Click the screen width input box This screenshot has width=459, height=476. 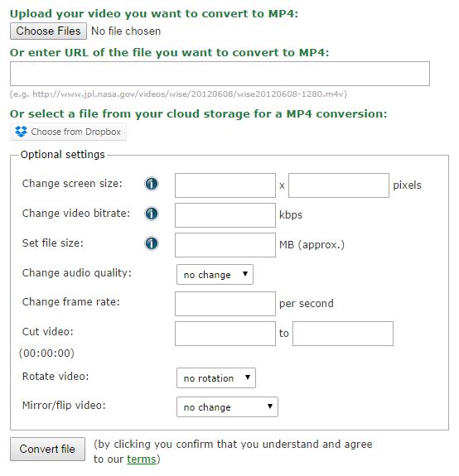click(225, 185)
